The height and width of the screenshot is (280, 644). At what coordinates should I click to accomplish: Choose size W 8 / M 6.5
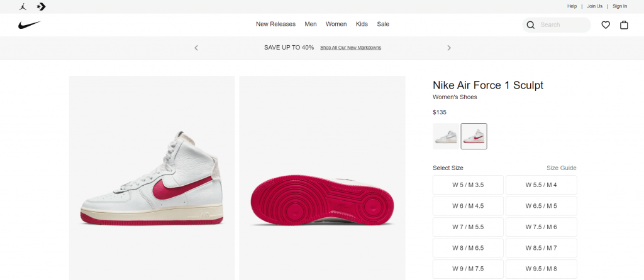pos(468,248)
